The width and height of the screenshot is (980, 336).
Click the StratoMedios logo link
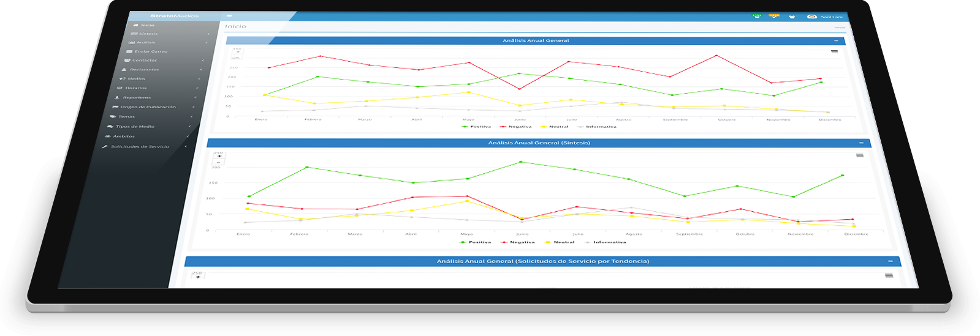click(x=175, y=16)
